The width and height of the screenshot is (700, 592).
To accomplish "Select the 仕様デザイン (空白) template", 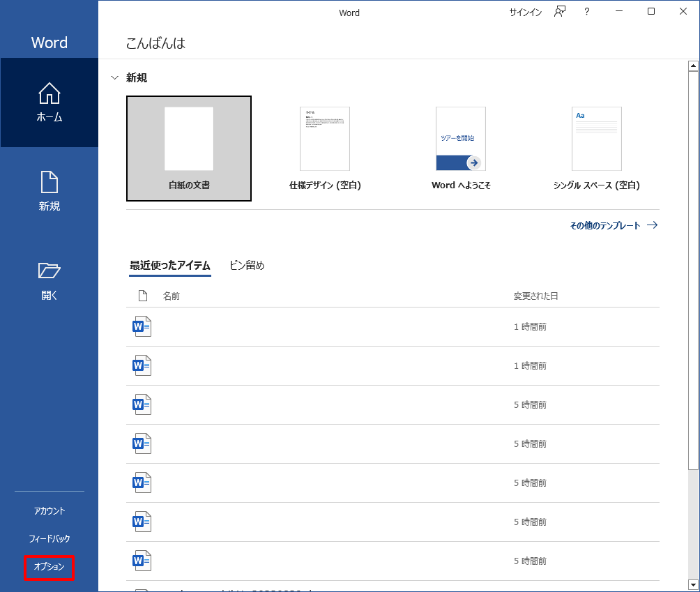I will coord(325,149).
